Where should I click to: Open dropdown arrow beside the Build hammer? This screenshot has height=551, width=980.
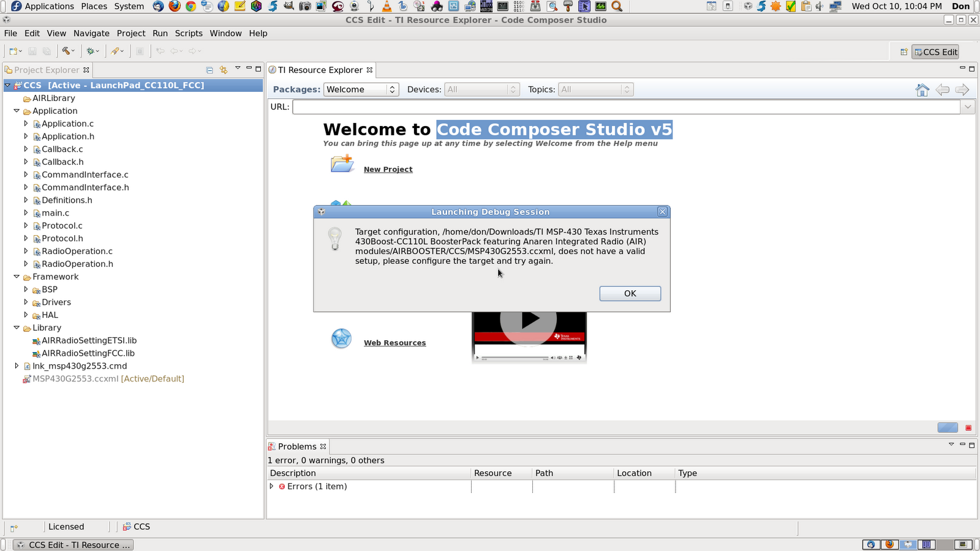click(73, 51)
